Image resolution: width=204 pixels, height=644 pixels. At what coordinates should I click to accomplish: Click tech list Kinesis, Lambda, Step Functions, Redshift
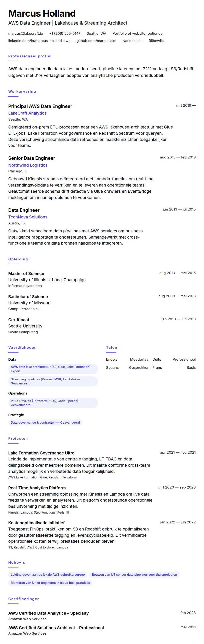(39, 512)
